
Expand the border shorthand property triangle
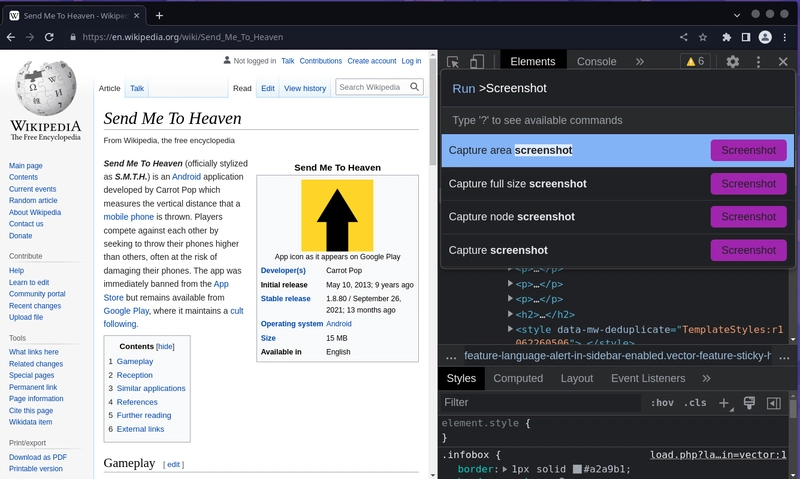click(505, 469)
